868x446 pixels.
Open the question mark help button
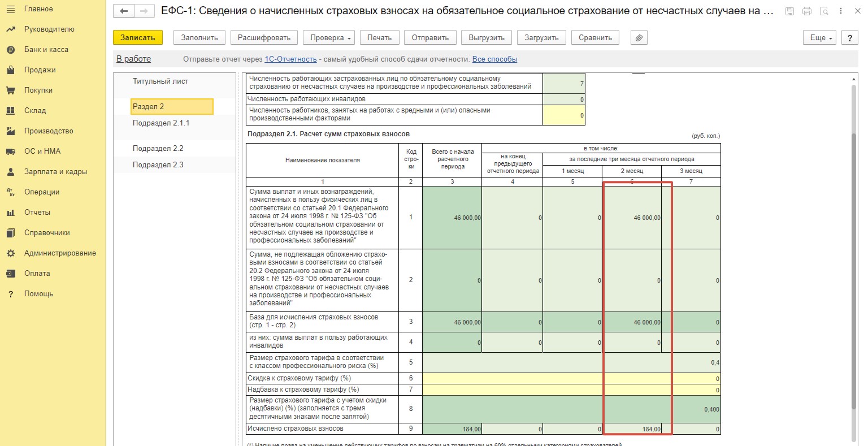850,38
